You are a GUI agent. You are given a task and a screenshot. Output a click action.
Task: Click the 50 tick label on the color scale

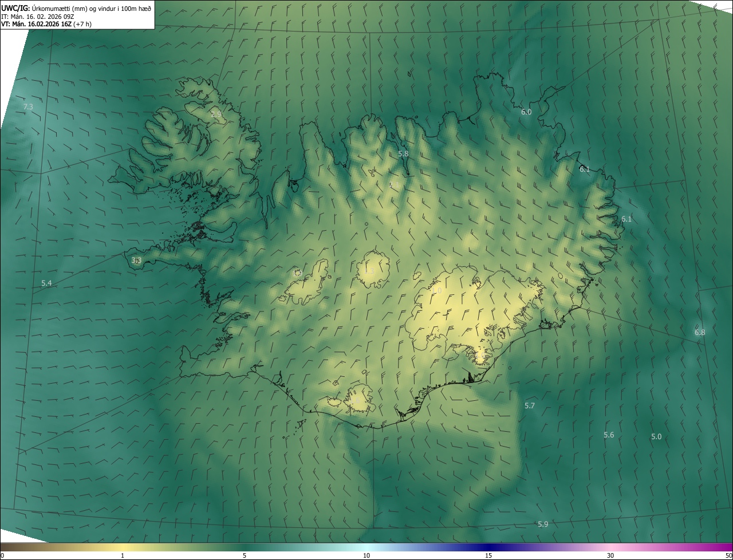728,556
